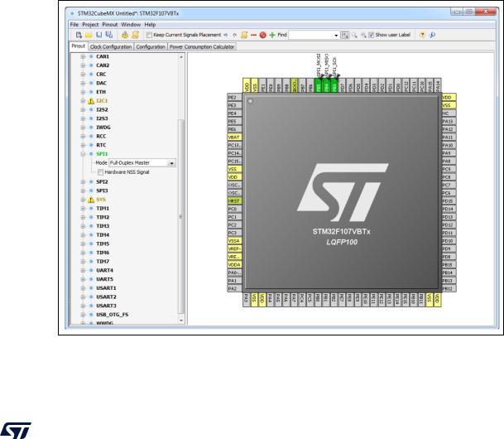Expand the CAN1 tree node

tap(83, 56)
